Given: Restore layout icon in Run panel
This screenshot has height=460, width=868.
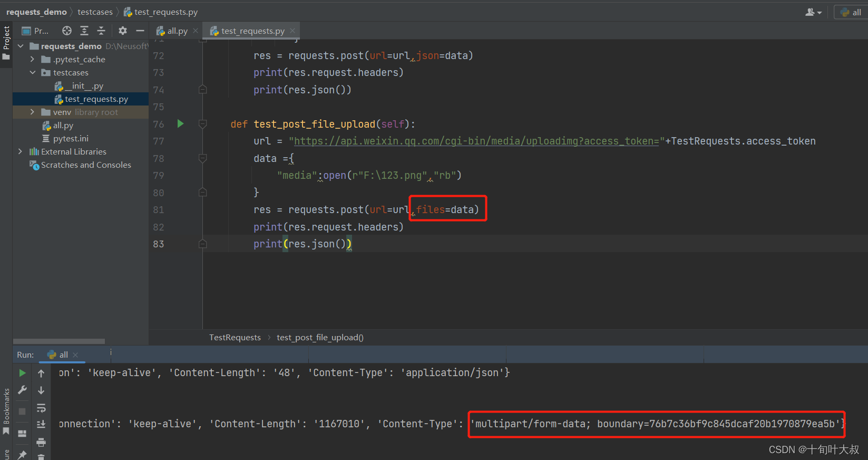Looking at the screenshot, I should click(x=22, y=434).
